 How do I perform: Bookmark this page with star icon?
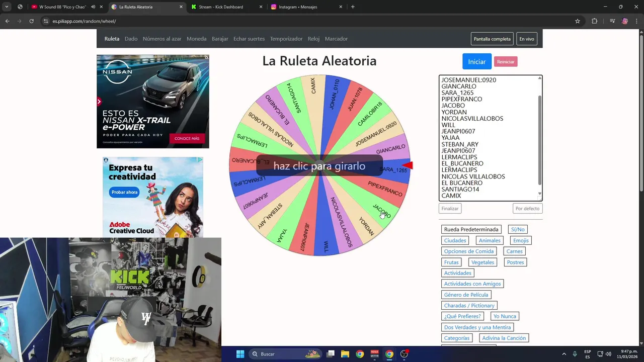click(x=578, y=21)
